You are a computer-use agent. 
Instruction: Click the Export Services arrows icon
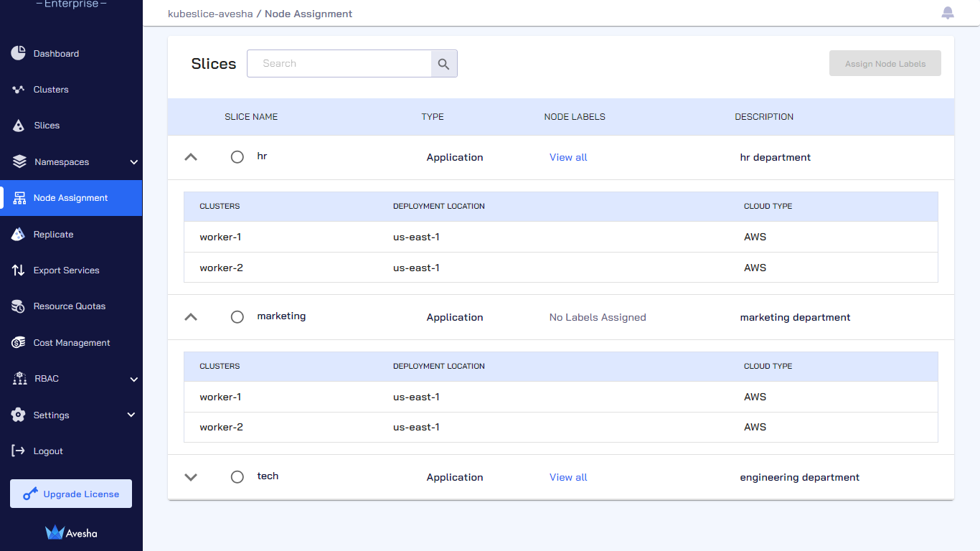click(x=19, y=270)
